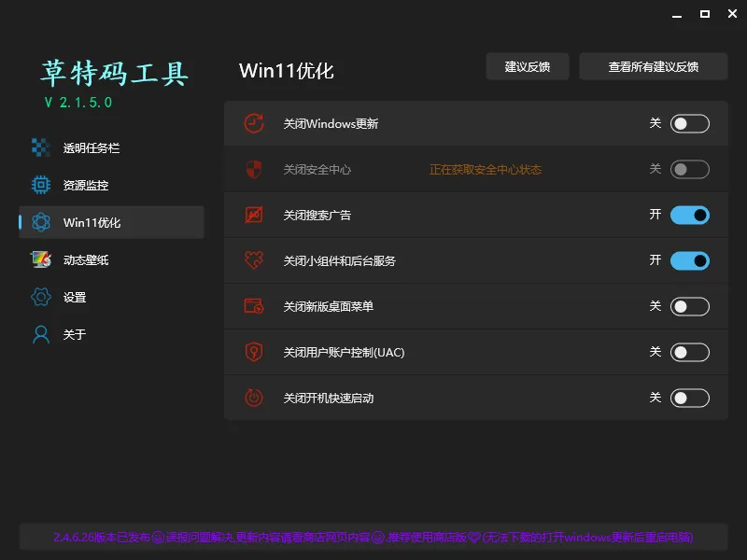Click the 关闭用户账户控制(UAC) label text
This screenshot has height=560, width=747.
(x=344, y=353)
